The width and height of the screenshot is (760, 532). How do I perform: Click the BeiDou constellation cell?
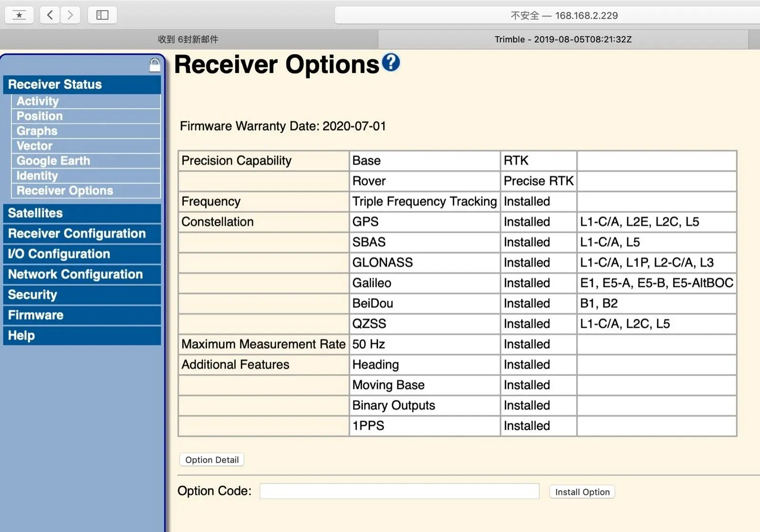(425, 304)
